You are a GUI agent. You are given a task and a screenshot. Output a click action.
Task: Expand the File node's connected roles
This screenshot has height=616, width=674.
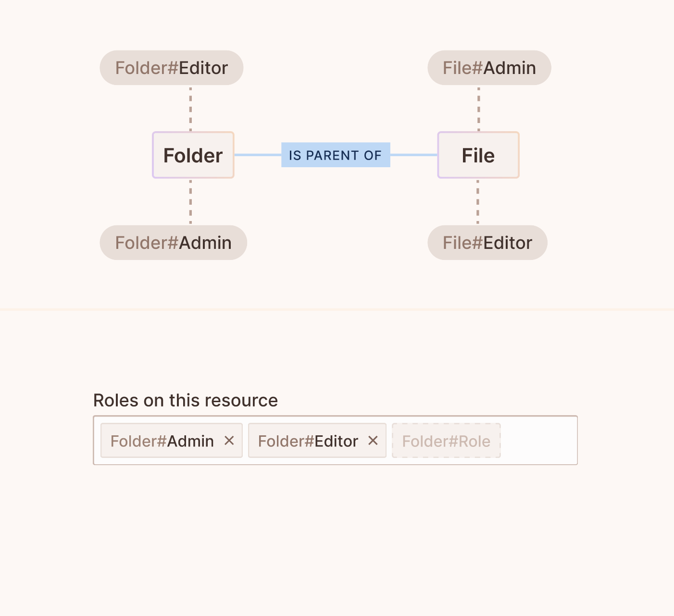pos(478,155)
